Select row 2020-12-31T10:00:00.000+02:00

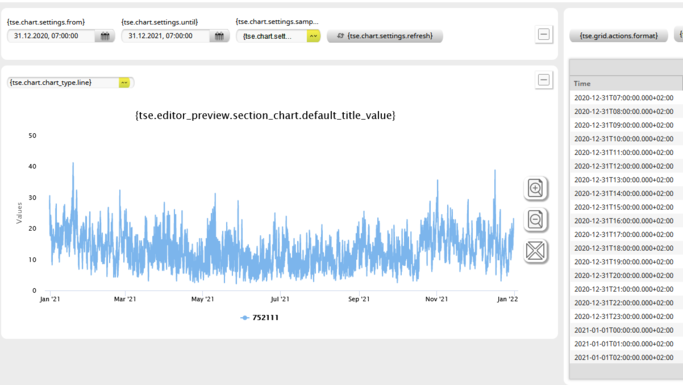[626, 138]
